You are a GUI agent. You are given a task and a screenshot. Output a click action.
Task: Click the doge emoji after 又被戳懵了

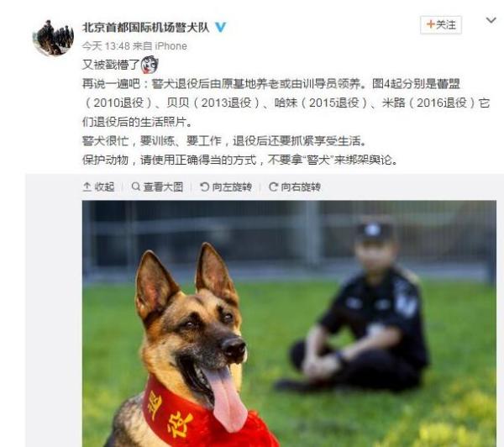(x=150, y=65)
